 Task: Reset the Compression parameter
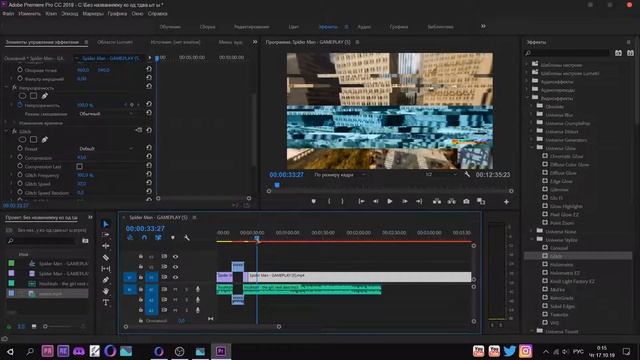(149, 157)
